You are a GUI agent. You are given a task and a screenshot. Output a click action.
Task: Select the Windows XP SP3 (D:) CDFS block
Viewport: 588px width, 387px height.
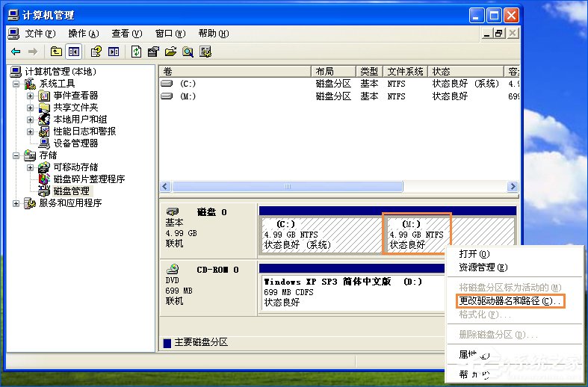(353, 292)
